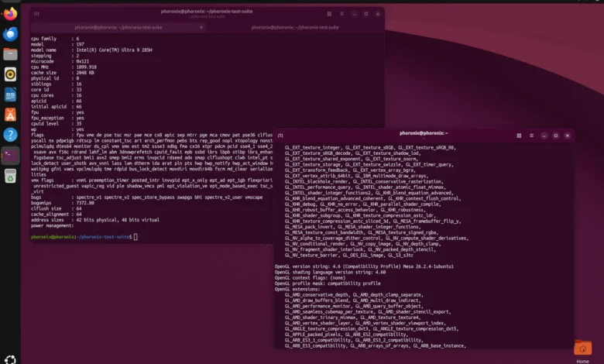Click the 'OpenGL profile mask' line
Image resolution: width=604 pixels, height=364 pixels.
tap(328, 283)
